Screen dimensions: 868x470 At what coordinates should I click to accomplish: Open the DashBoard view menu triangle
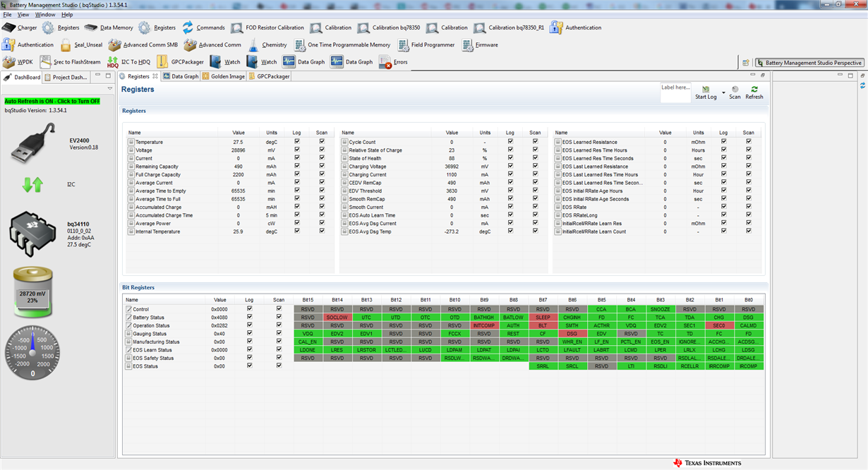[110, 89]
